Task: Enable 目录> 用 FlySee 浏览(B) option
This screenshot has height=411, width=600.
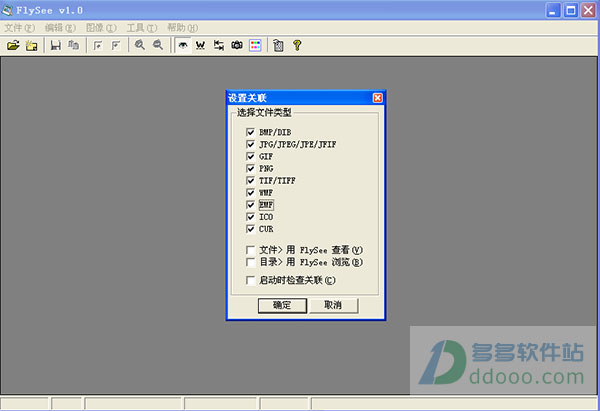Action: [x=251, y=263]
